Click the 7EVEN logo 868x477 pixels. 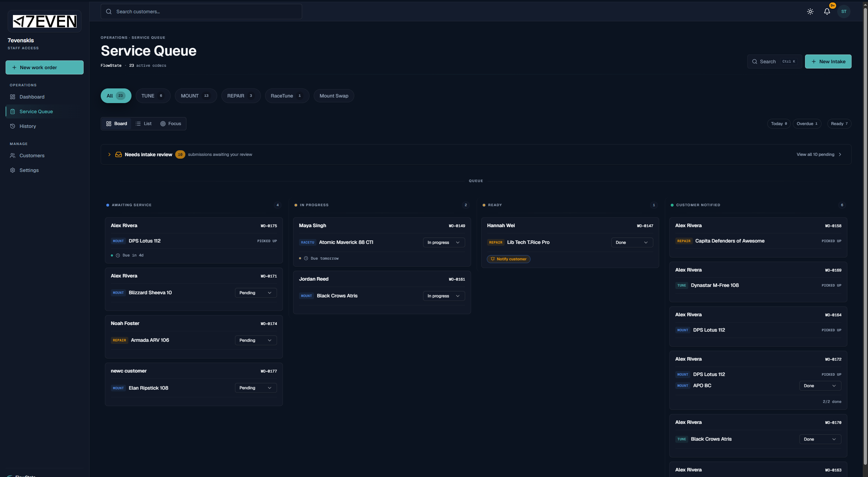(x=45, y=21)
